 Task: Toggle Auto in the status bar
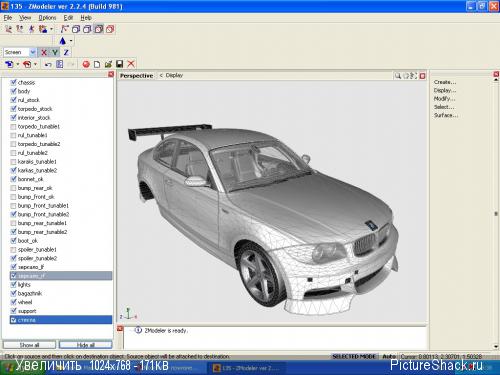[x=389, y=356]
